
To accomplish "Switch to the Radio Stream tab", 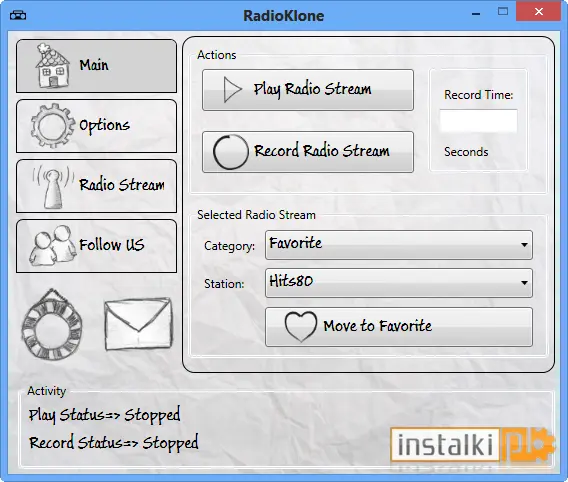I will pyautogui.click(x=96, y=186).
